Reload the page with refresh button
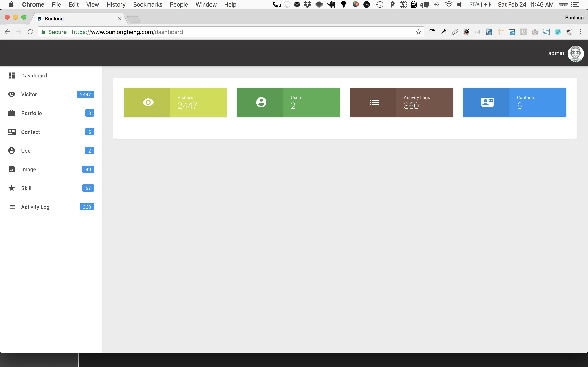 30,32
